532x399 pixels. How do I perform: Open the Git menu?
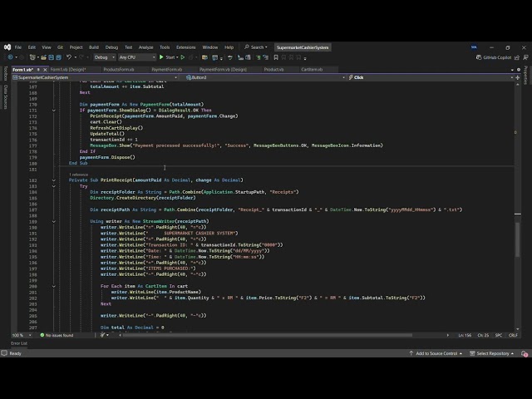pos(60,47)
